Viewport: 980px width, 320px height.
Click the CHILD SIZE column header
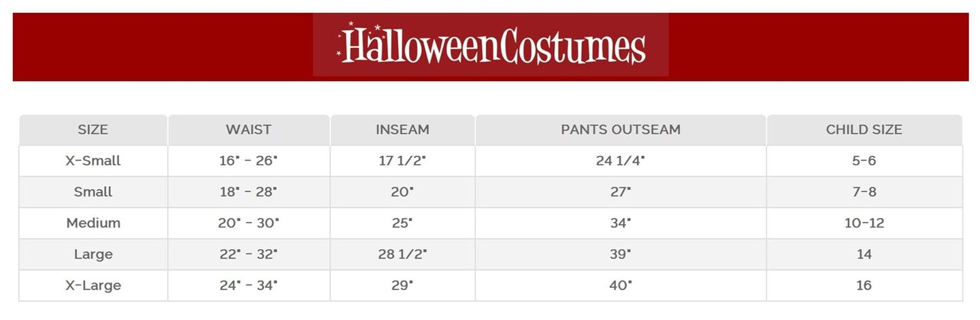(864, 129)
